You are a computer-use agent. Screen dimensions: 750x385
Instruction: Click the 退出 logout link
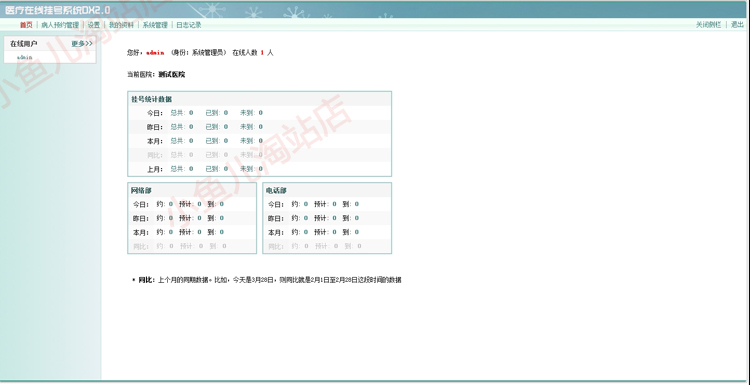pyautogui.click(x=737, y=25)
